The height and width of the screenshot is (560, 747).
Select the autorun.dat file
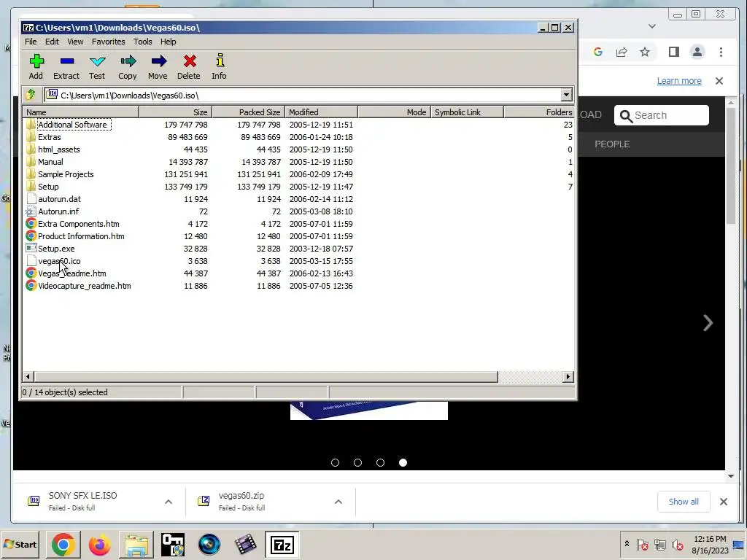click(60, 199)
